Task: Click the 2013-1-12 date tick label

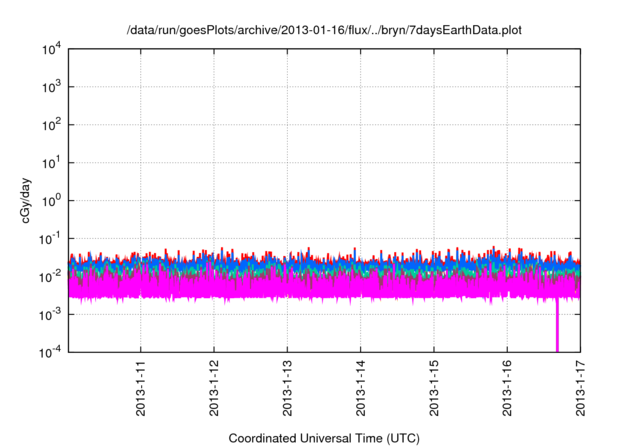Action: click(214, 388)
